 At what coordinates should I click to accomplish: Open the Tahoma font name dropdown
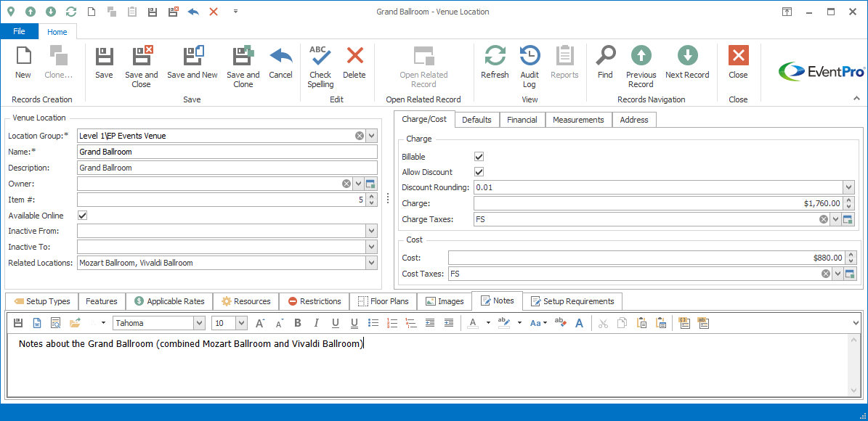click(199, 323)
